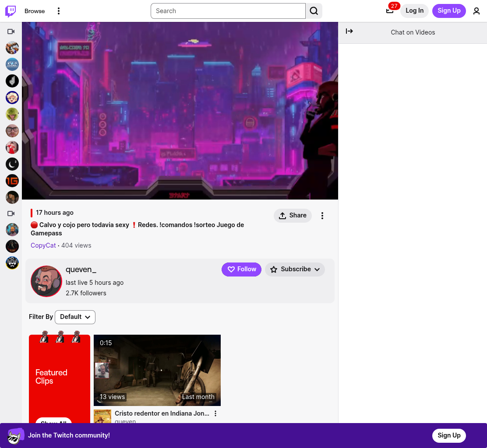Play the 0:15 Indiana Jones clip thumbnail
The image size is (487, 448).
click(157, 370)
